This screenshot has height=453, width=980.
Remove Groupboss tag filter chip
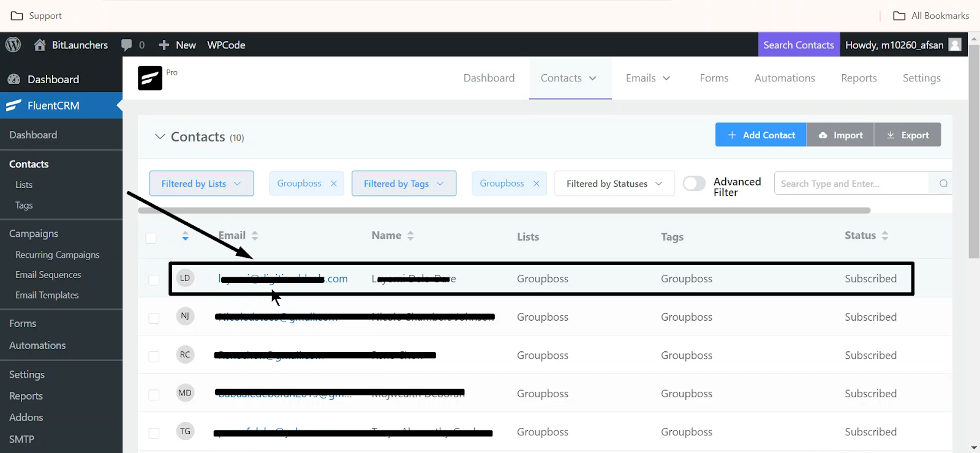537,183
